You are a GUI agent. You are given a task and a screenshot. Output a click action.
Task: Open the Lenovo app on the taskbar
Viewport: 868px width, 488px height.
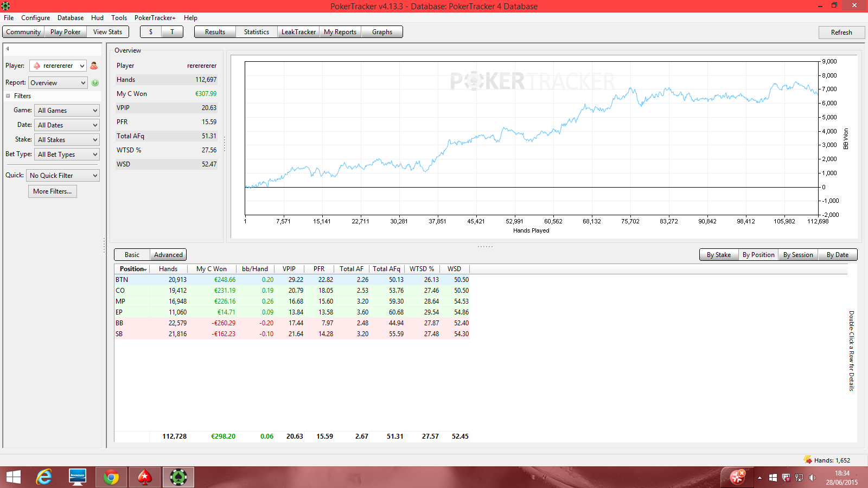click(x=78, y=477)
